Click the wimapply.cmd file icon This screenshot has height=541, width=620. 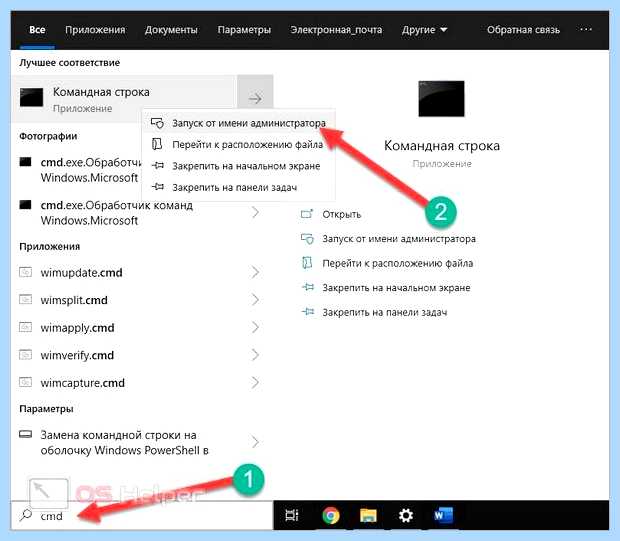tap(25, 327)
